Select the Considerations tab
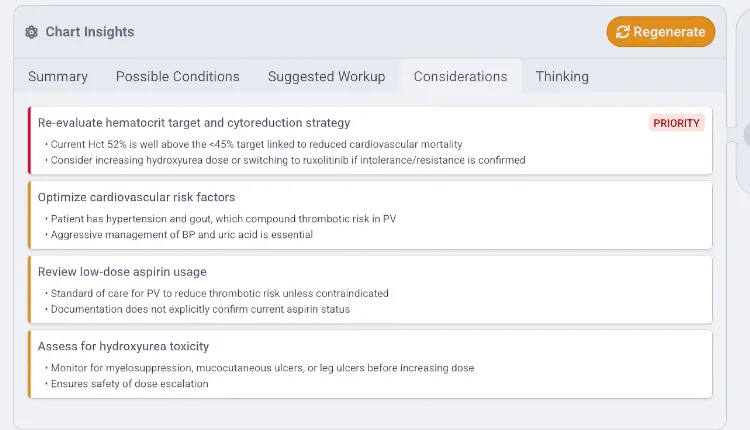The width and height of the screenshot is (750, 430). [x=460, y=77]
